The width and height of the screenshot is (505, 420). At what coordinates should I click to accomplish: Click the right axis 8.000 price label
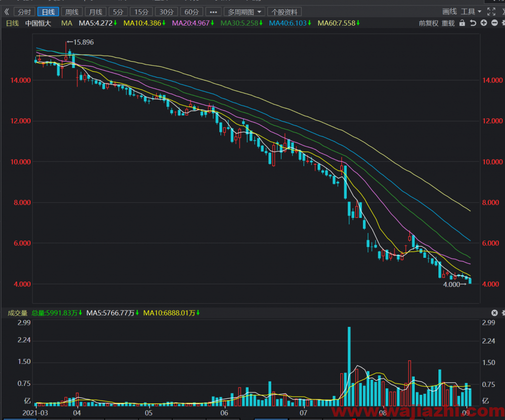click(x=491, y=203)
